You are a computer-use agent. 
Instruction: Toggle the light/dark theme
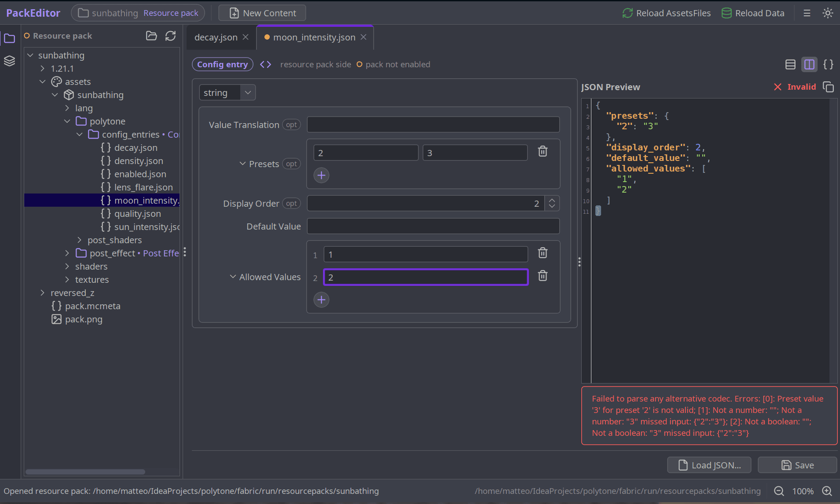coord(828,13)
